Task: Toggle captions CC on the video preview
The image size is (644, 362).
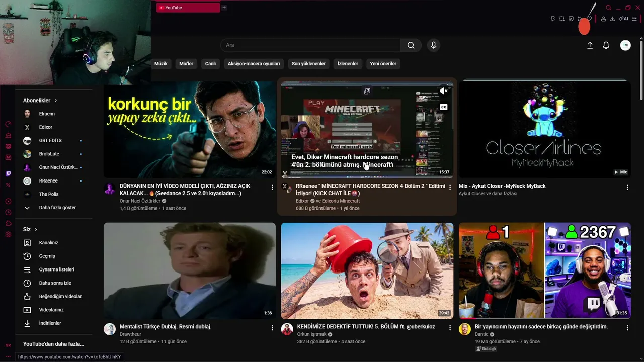Action: 444,107
